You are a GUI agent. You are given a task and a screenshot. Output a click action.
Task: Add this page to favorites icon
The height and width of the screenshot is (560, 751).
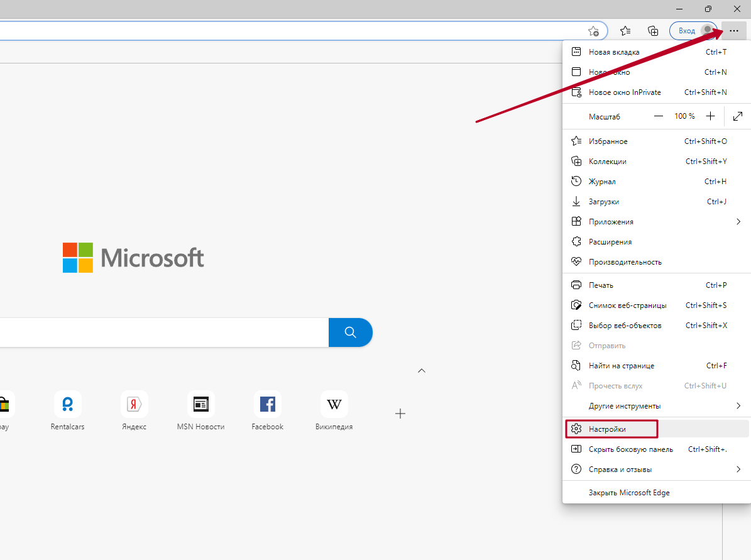point(593,31)
